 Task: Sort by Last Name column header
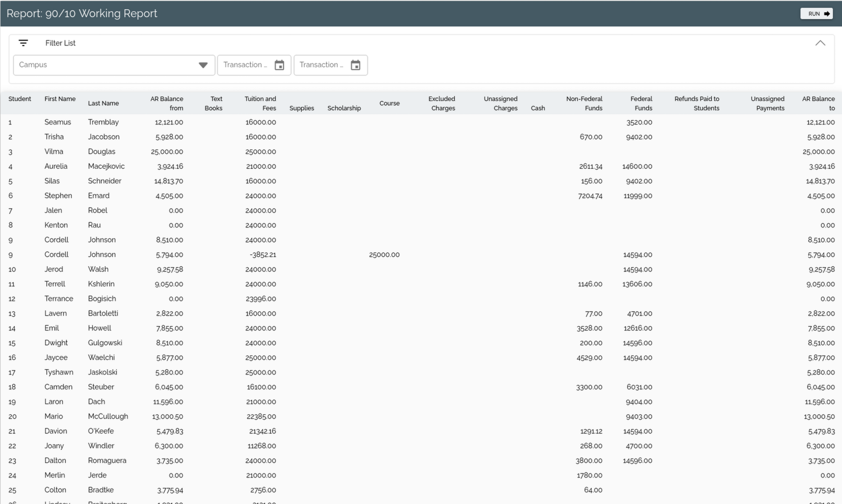103,103
